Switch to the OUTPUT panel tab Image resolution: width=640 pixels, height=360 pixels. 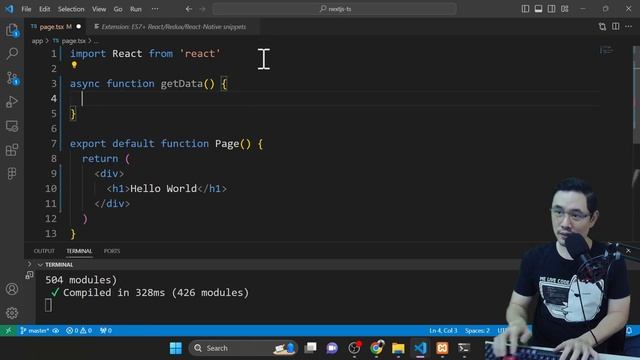44,251
